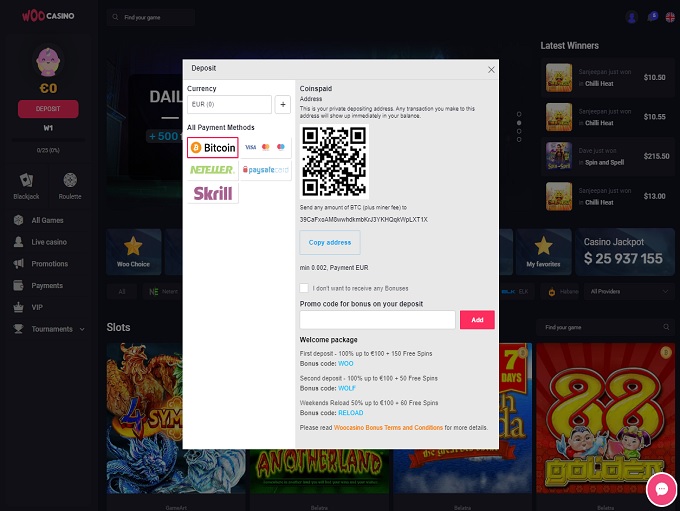The height and width of the screenshot is (511, 680).
Task: Choose Visa/Mastercard payment option
Action: pyautogui.click(x=265, y=147)
